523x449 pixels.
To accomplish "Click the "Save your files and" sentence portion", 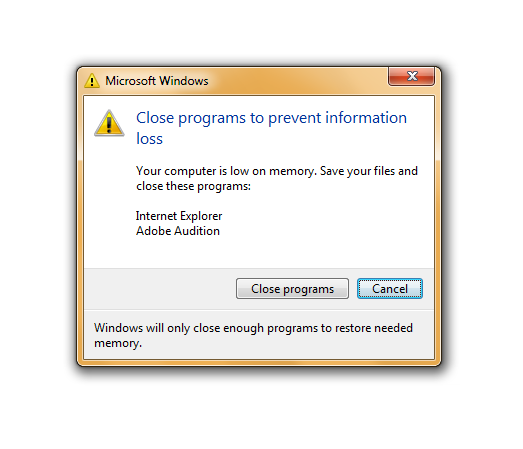I will 369,171.
